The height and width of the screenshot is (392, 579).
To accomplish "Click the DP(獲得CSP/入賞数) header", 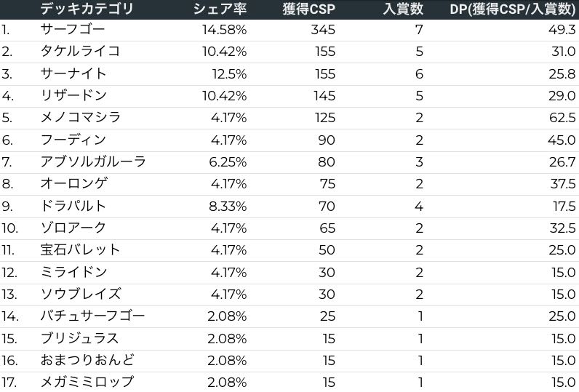I will coord(513,9).
